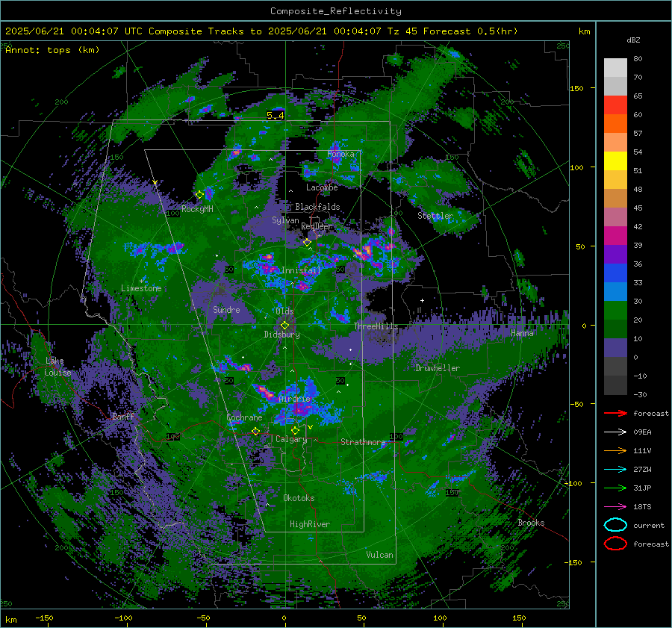The width and height of the screenshot is (672, 628).
Task: Click the white 09EA arrow icon
Action: [x=615, y=432]
